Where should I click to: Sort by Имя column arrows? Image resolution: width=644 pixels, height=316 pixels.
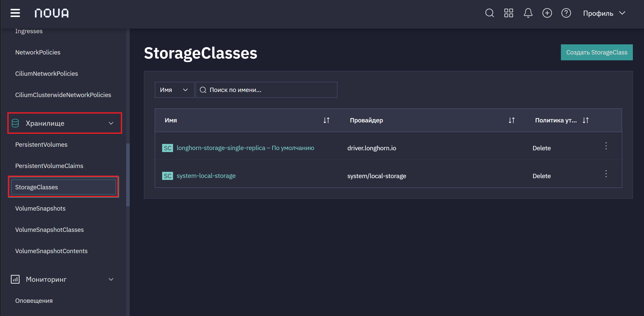326,120
